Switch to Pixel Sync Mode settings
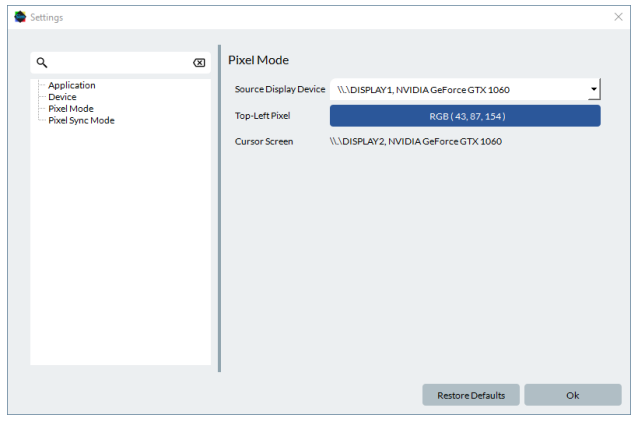Image resolution: width=644 pixels, height=429 pixels. 81,121
